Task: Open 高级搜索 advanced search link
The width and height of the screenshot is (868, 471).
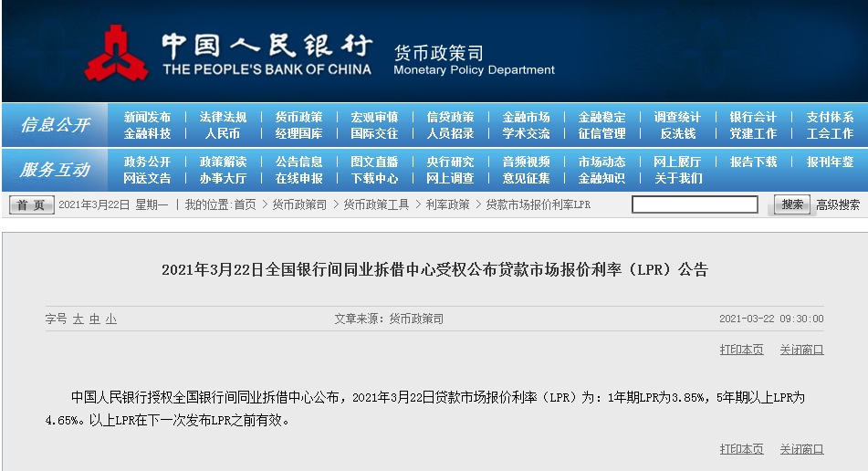Action: pos(838,204)
